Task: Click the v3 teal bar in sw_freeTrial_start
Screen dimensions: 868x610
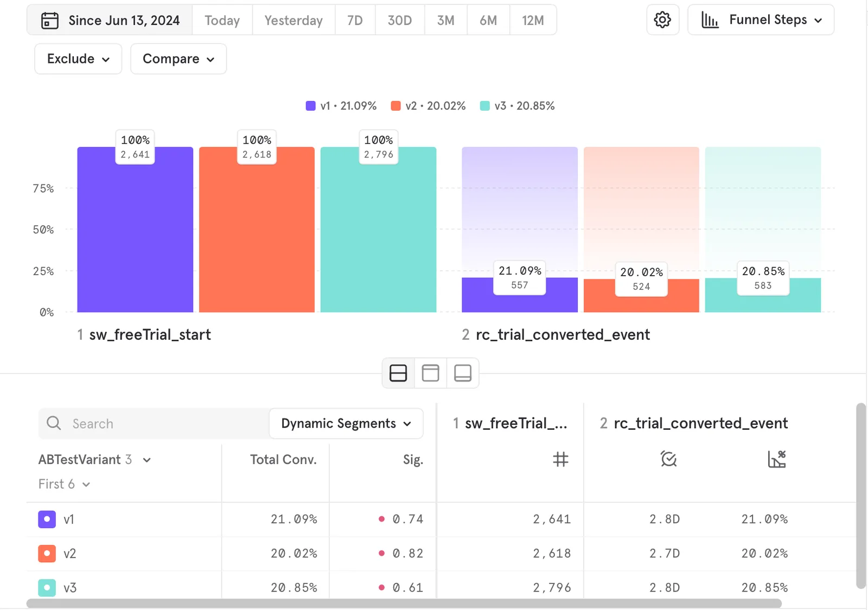Action: click(x=378, y=230)
